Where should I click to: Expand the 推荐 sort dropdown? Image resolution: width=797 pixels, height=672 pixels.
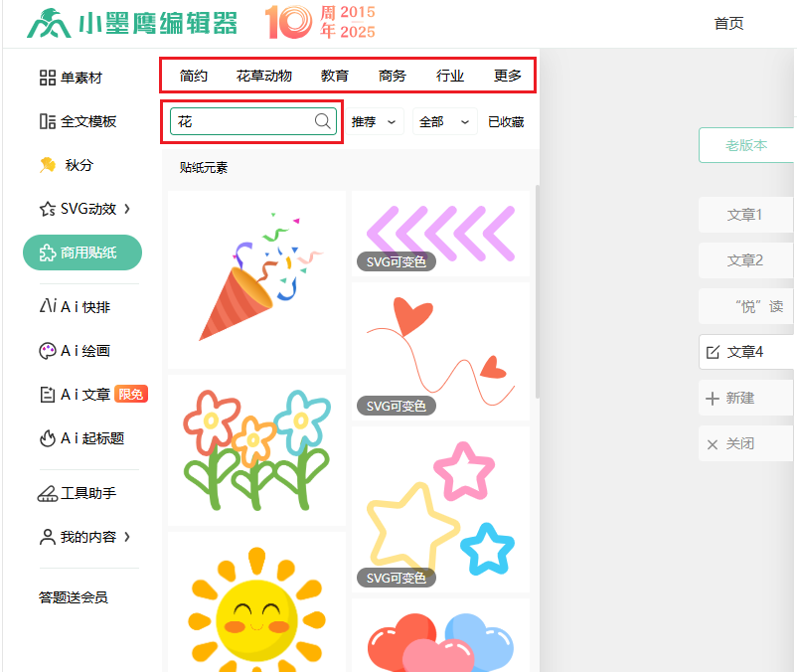coord(376,122)
